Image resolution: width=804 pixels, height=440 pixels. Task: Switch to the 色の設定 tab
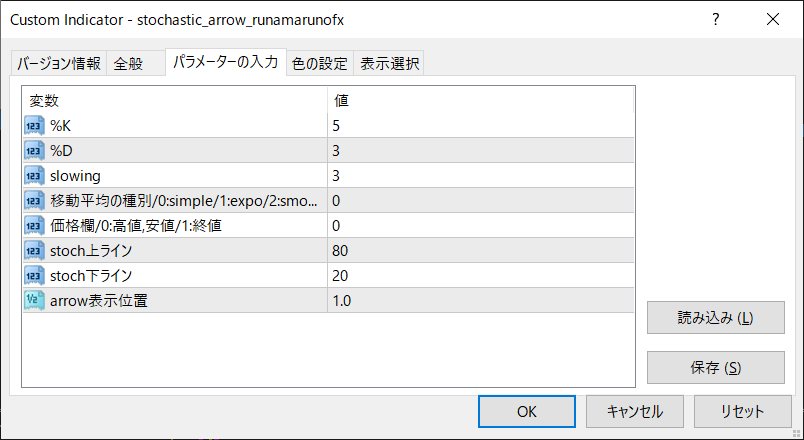tap(319, 64)
